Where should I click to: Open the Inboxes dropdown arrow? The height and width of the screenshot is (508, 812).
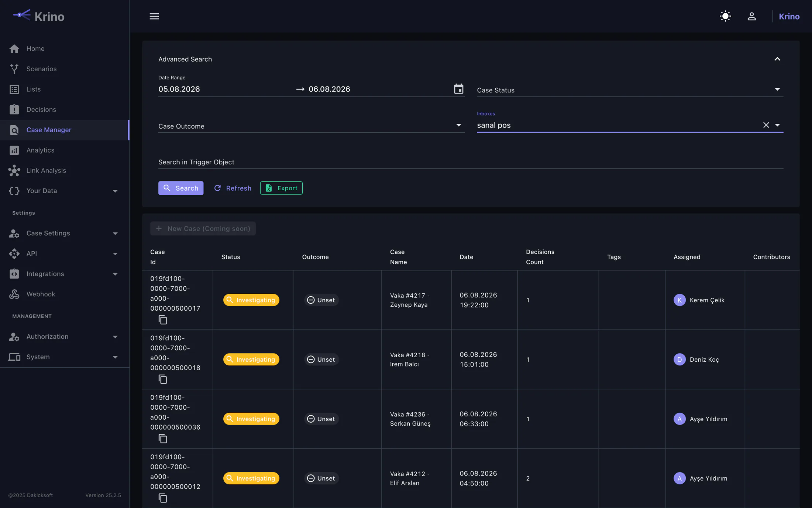[x=777, y=125]
